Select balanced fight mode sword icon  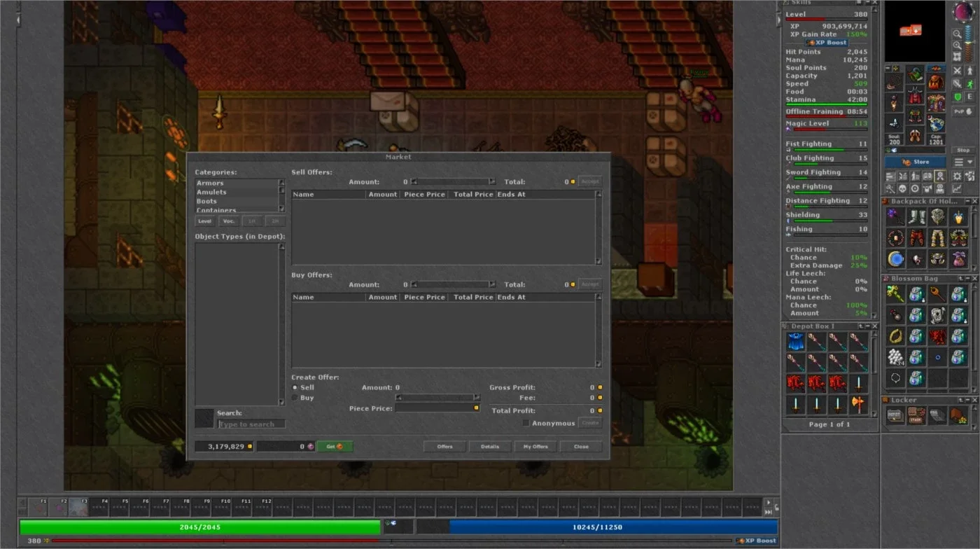[958, 83]
